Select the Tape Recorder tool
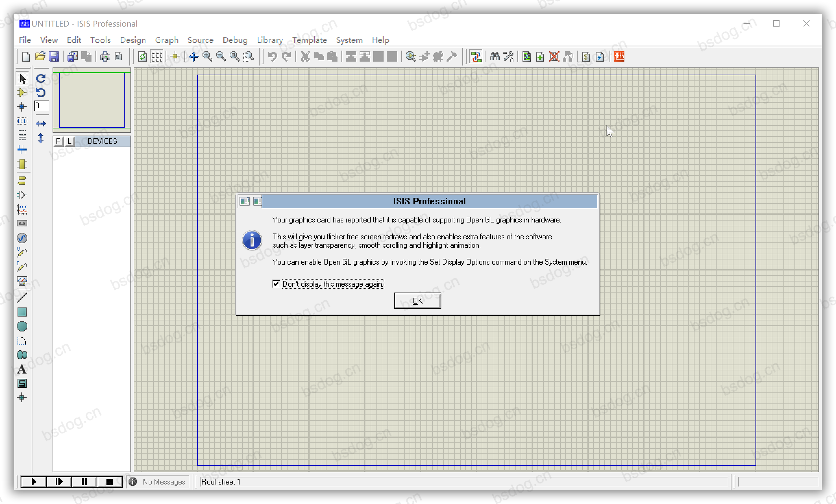The width and height of the screenshot is (836, 504). click(x=22, y=223)
